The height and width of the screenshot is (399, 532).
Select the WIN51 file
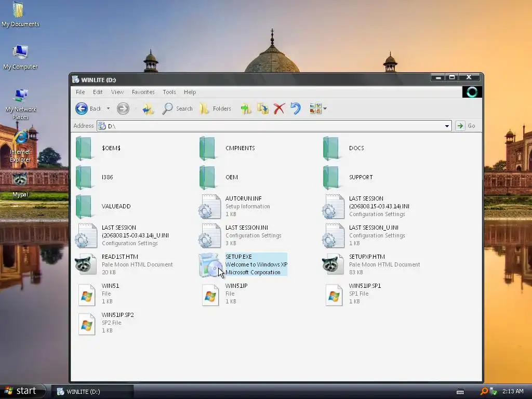98,294
